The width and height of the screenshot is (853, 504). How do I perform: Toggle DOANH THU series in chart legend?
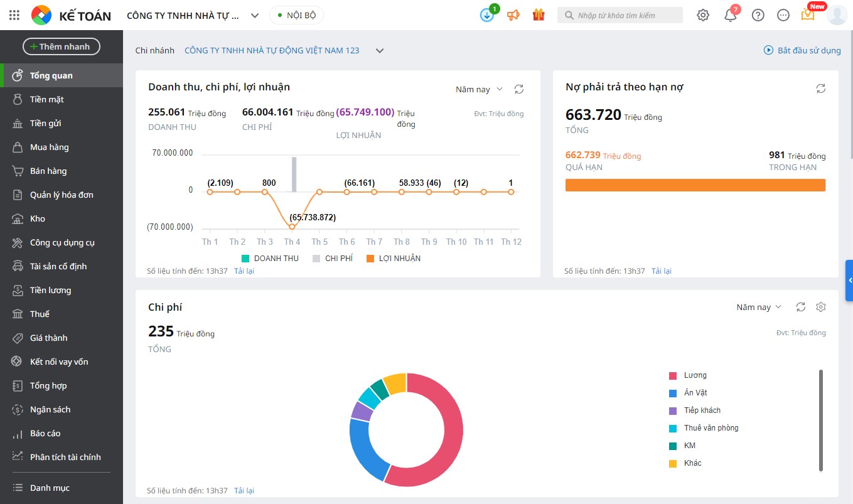[x=270, y=258]
